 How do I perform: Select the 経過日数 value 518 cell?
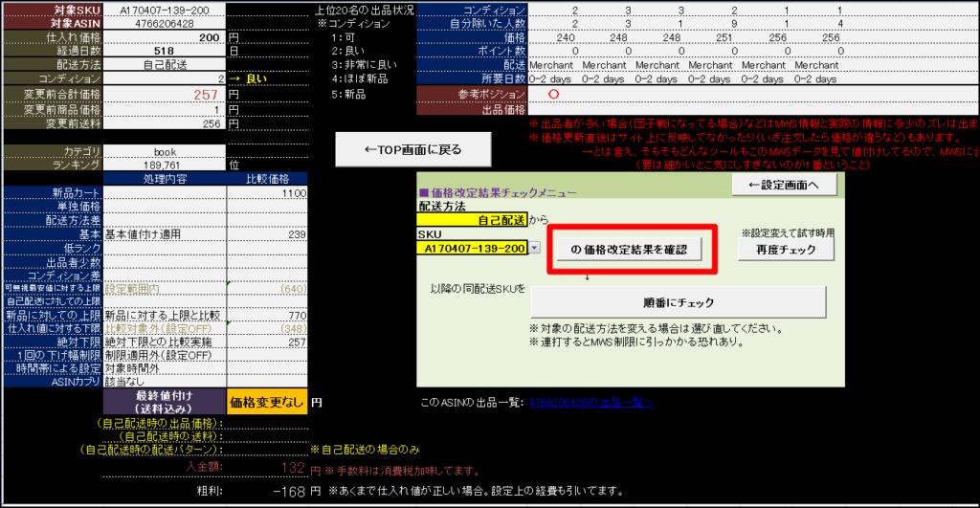[164, 51]
